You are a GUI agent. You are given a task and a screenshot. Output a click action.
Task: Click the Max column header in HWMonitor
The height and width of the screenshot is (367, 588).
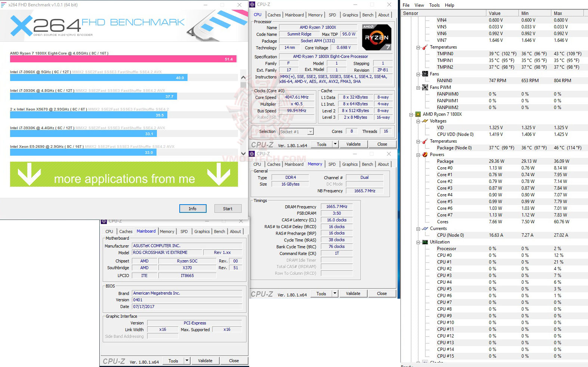click(x=567, y=13)
